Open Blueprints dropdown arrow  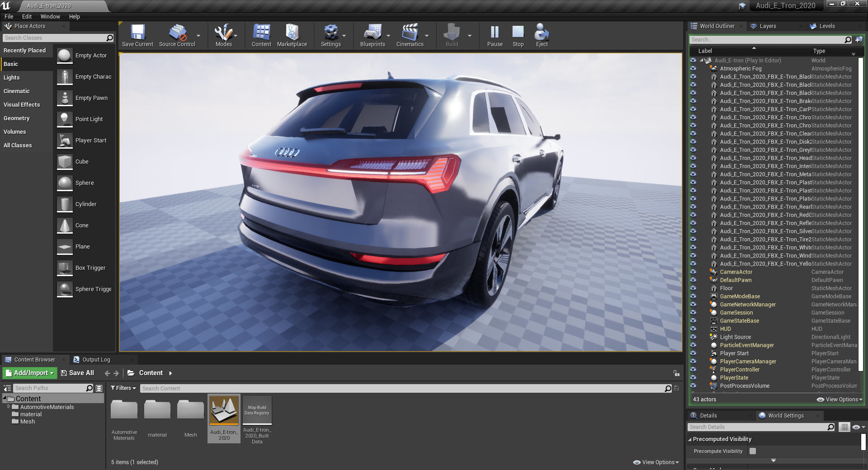click(x=388, y=36)
